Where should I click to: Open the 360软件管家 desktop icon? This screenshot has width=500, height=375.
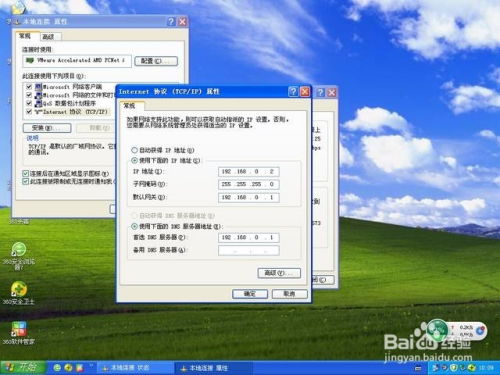click(x=19, y=329)
